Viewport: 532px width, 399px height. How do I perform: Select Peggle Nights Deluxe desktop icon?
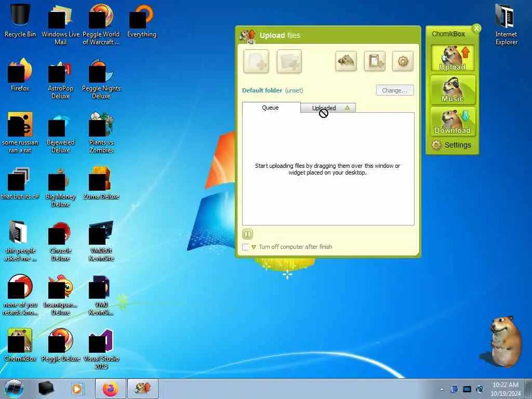click(101, 79)
